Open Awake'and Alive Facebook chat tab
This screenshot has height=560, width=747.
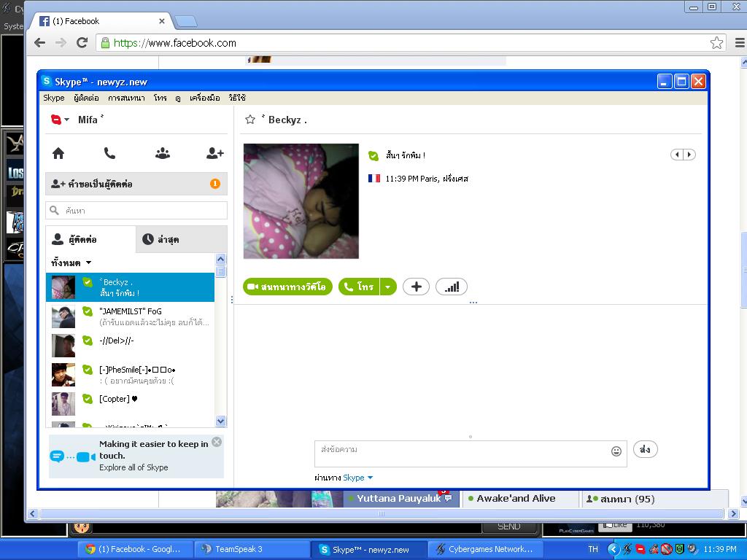pyautogui.click(x=519, y=499)
